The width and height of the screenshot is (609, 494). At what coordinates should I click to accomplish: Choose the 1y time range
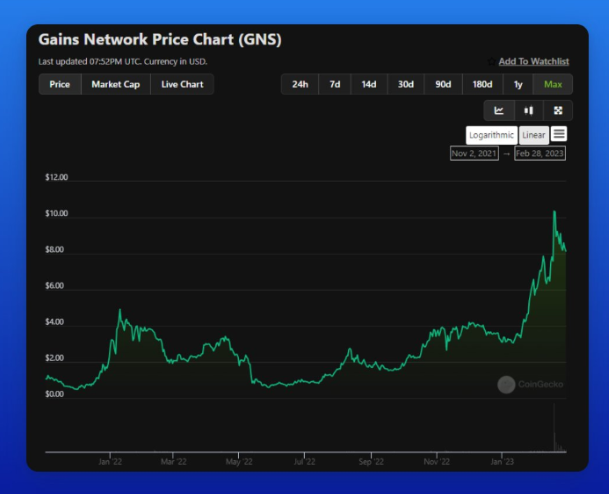click(x=518, y=84)
